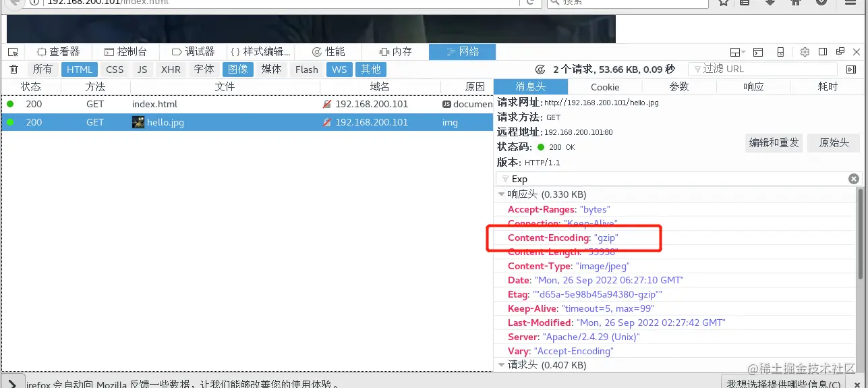Screen dimensions: 868x388
Task: Toggle the JS request filter
Action: 142,70
